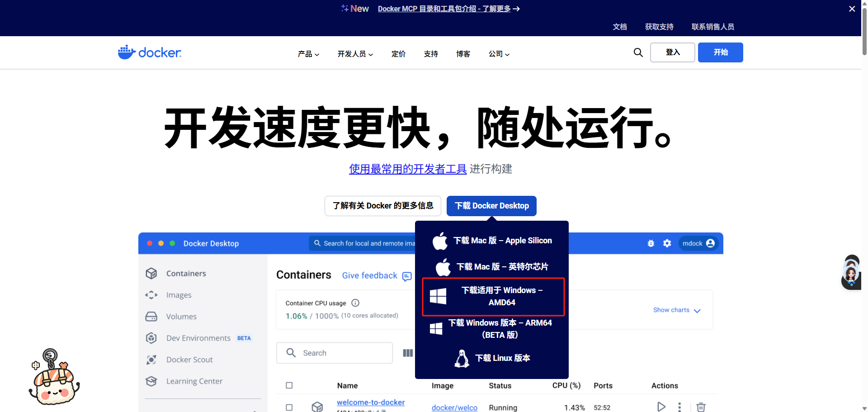Click the page vertical scrollbar thumb
This screenshot has width=868, height=412.
coord(864,31)
